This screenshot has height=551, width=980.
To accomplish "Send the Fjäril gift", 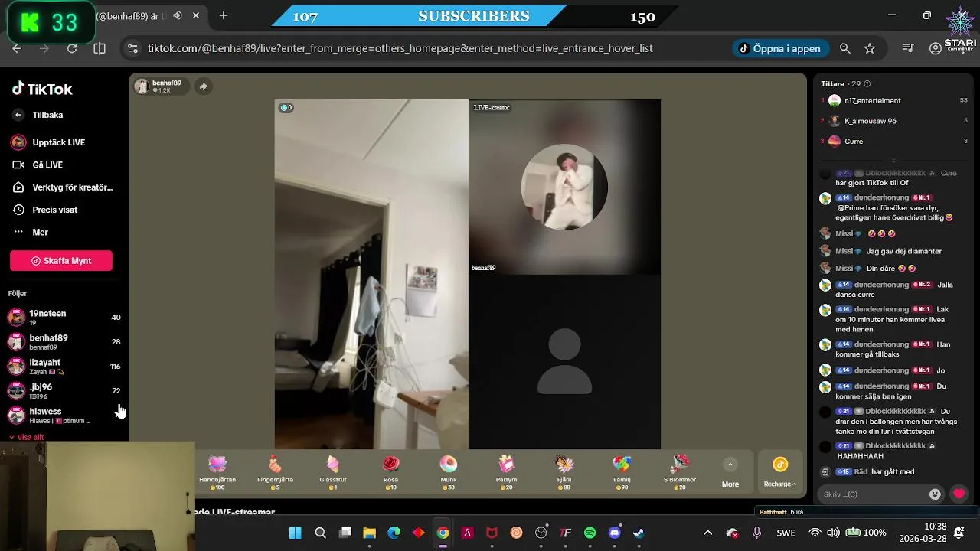I will point(565,472).
